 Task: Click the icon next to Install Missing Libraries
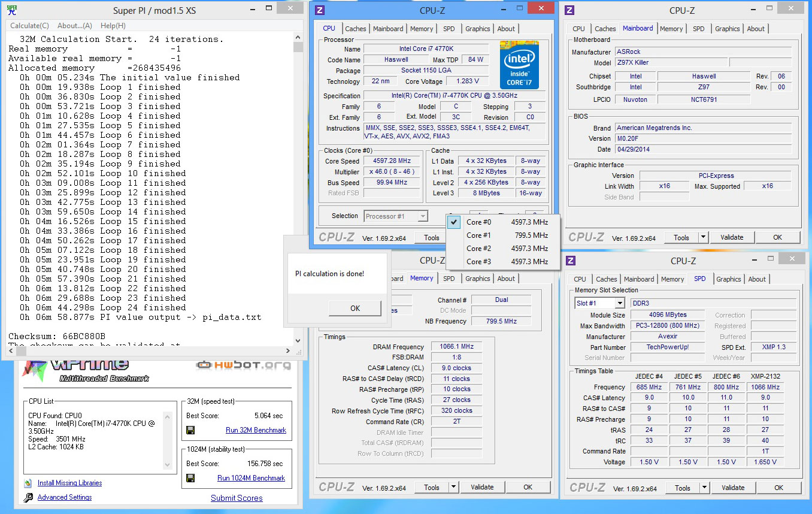28,483
